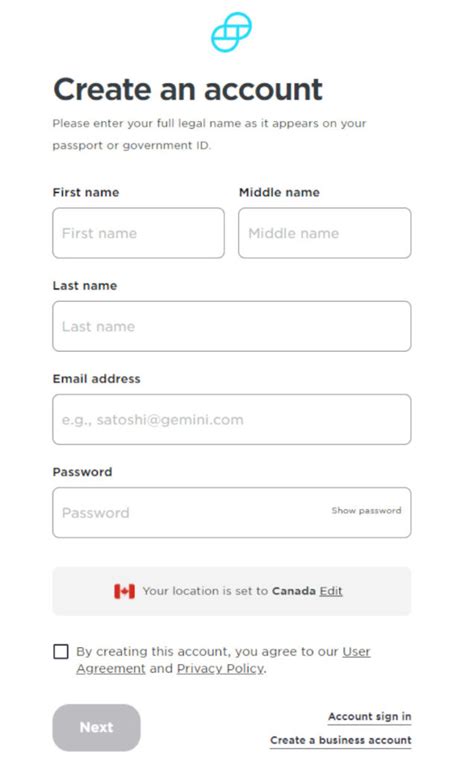Select the Middle name input field

point(325,233)
